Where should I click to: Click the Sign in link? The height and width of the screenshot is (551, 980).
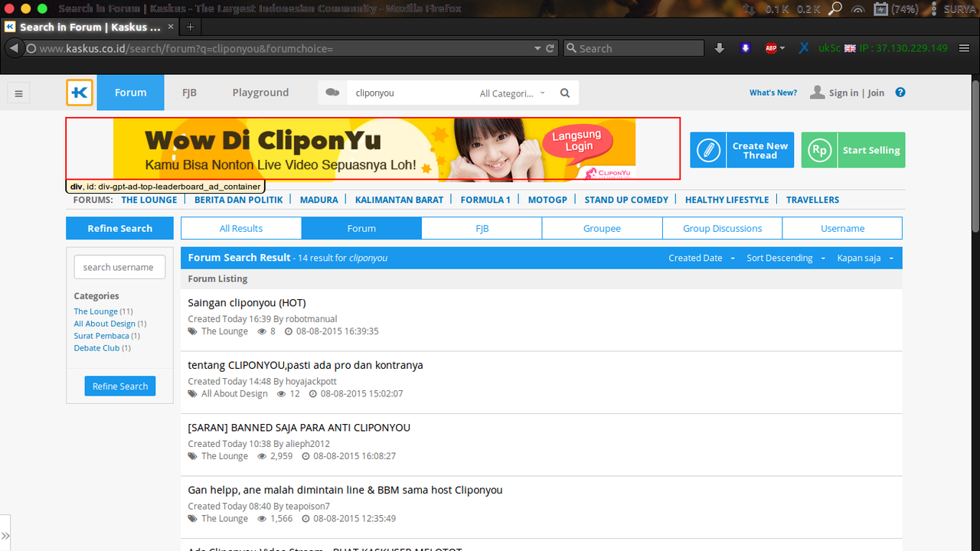[844, 93]
